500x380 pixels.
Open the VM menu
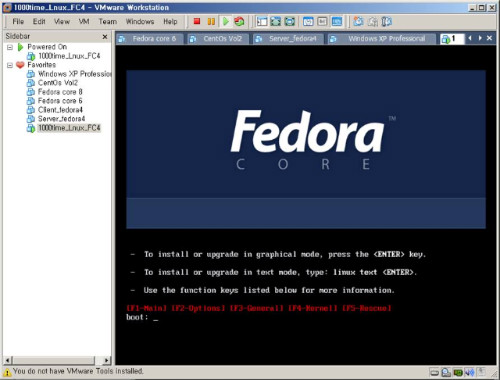tap(84, 22)
